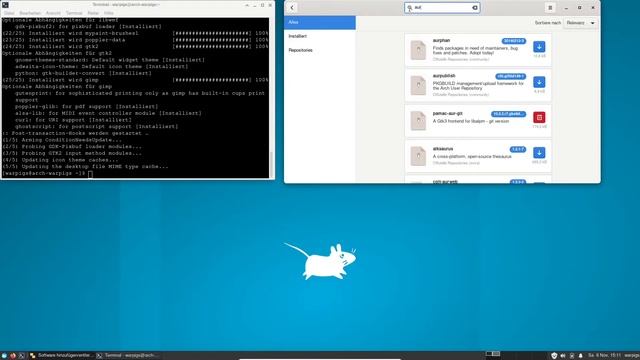
Task: Select the 'Installiert' sidebar category
Action: pyautogui.click(x=320, y=36)
